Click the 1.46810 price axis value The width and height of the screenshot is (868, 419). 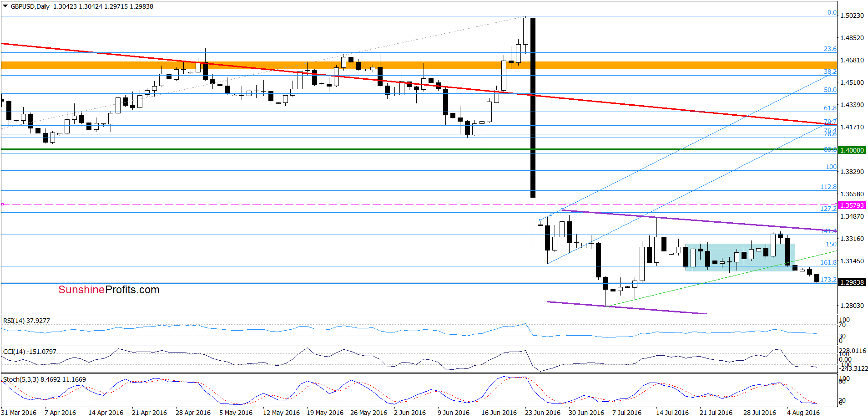click(852, 60)
